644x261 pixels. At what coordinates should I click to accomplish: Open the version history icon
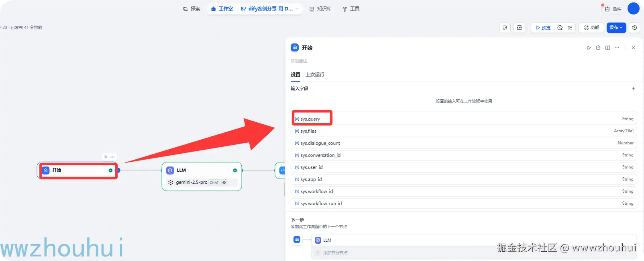(634, 28)
